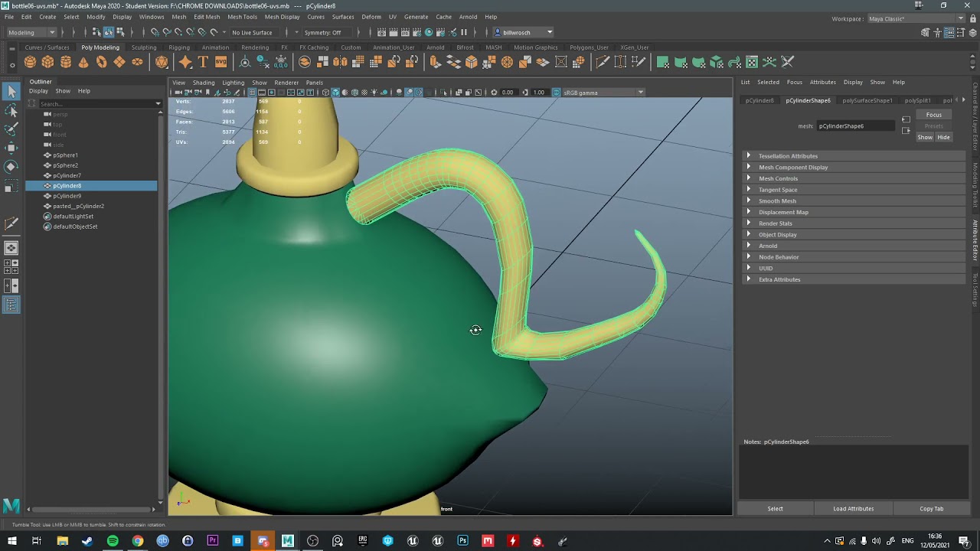Open Photoshop from the Windows taskbar
Viewport: 980px width, 551px height.
pos(462,541)
